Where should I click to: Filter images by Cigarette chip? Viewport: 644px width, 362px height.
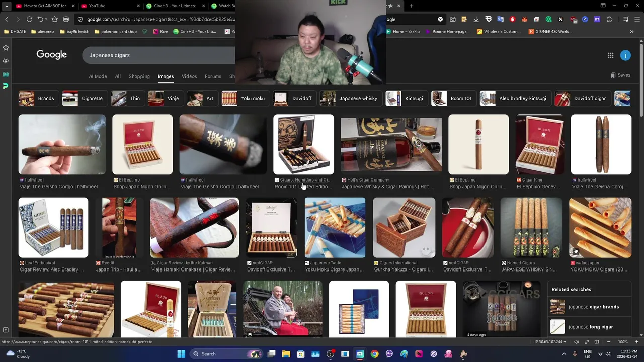tap(85, 98)
